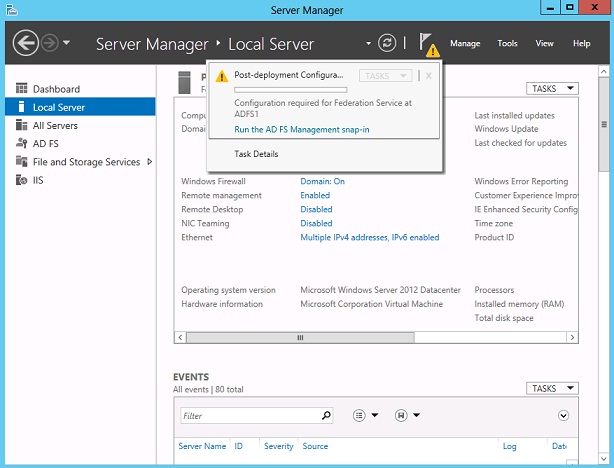Click the warning icon in the notification
614x468 pixels.
tap(222, 76)
